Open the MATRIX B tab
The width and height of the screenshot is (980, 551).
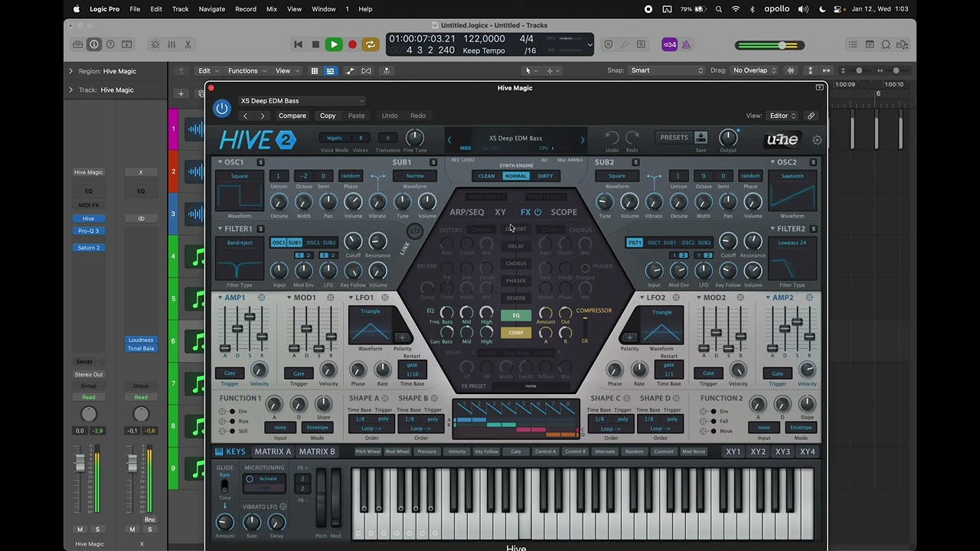317,452
